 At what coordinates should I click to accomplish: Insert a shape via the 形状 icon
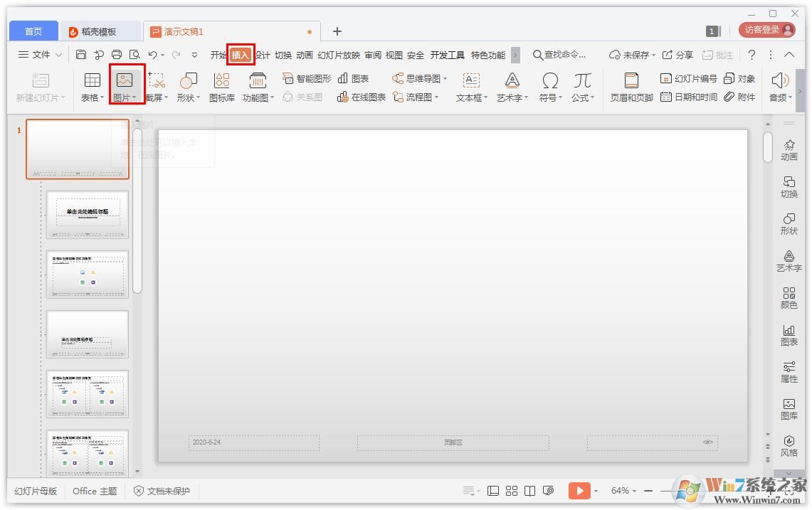click(x=186, y=85)
